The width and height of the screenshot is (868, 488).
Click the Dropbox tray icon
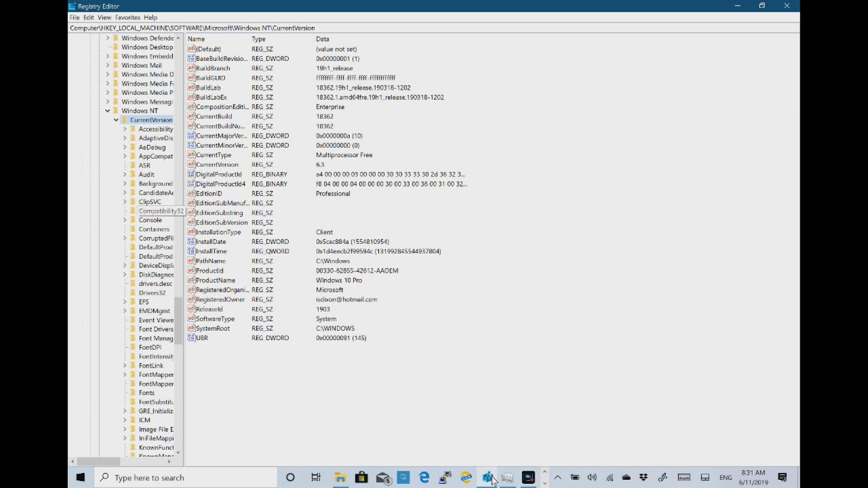point(644,478)
